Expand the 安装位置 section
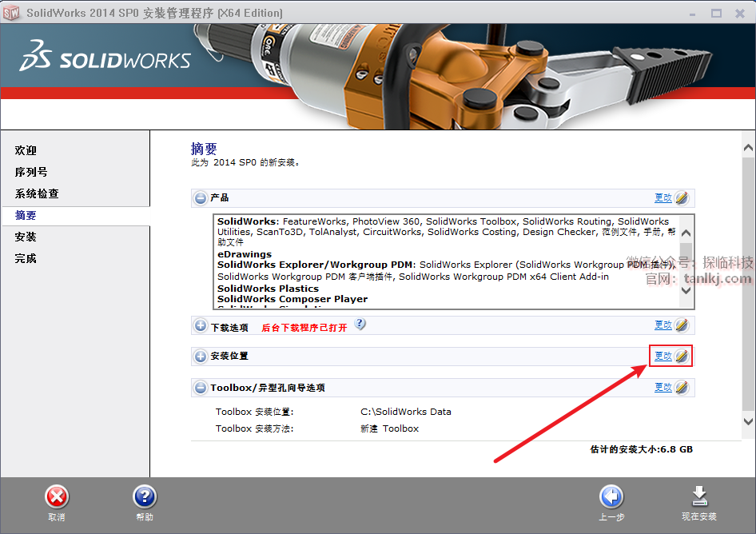The height and width of the screenshot is (534, 756). coord(200,357)
